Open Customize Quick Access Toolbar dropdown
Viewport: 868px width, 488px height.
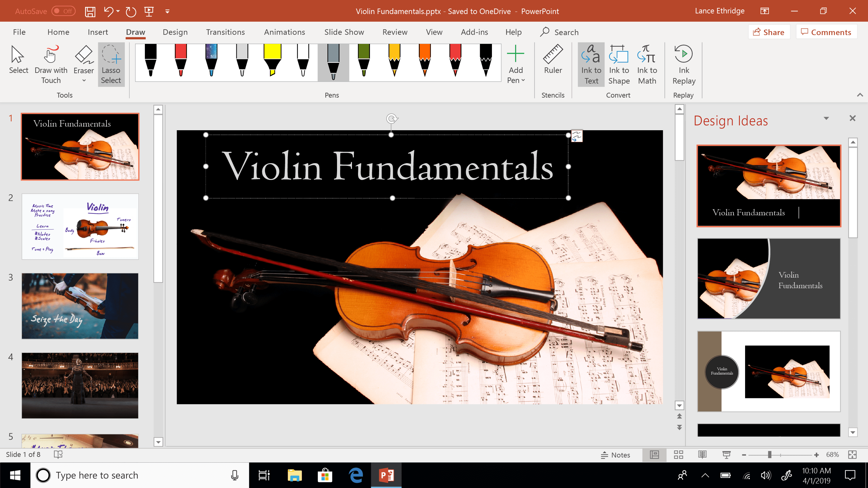click(167, 11)
